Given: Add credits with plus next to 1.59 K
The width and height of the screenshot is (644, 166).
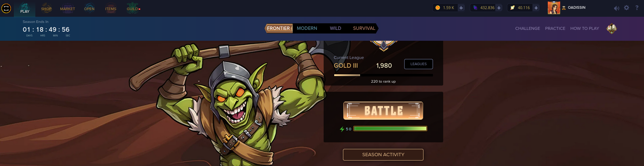Looking at the screenshot, I should (461, 8).
